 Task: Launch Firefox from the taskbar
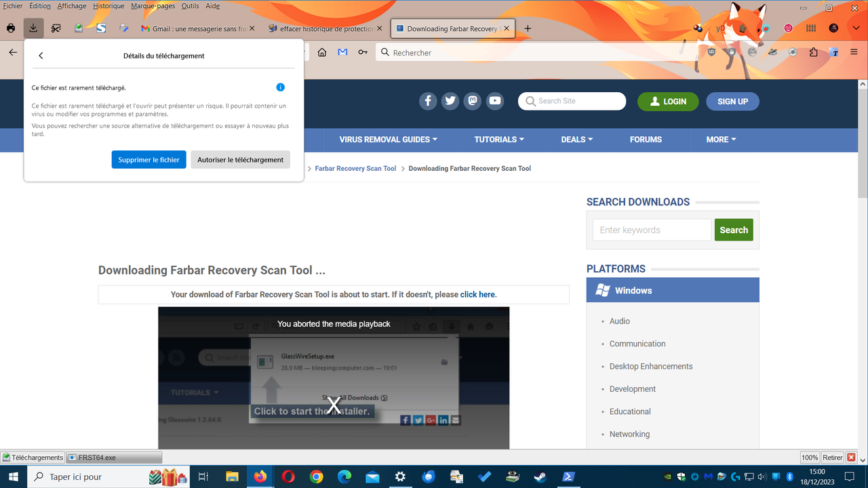click(x=260, y=476)
